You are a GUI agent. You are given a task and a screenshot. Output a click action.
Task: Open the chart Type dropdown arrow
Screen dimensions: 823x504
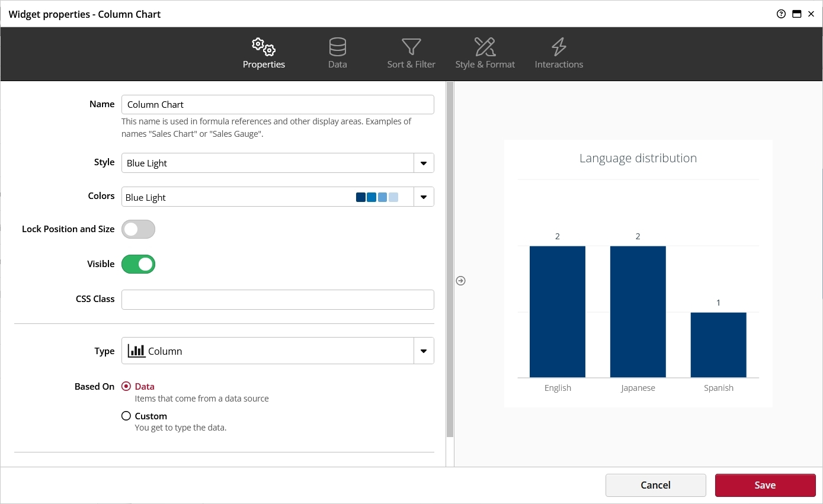pyautogui.click(x=424, y=351)
